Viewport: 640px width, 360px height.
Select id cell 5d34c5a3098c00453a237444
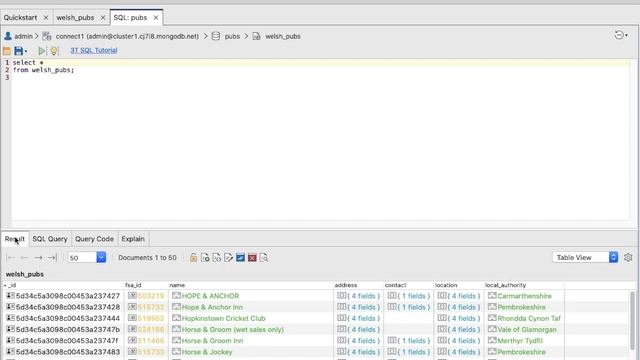point(63,318)
